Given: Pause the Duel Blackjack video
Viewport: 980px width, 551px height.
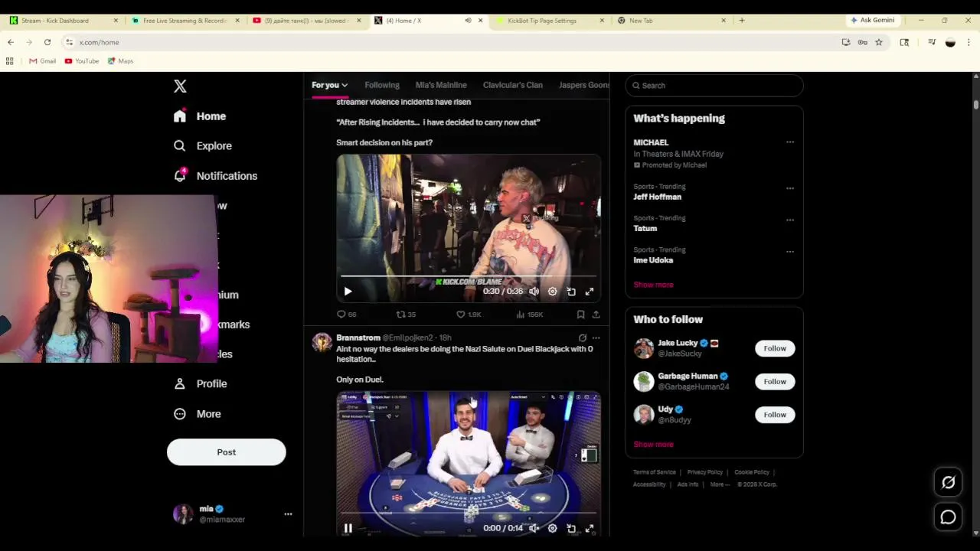Looking at the screenshot, I should click(x=348, y=528).
